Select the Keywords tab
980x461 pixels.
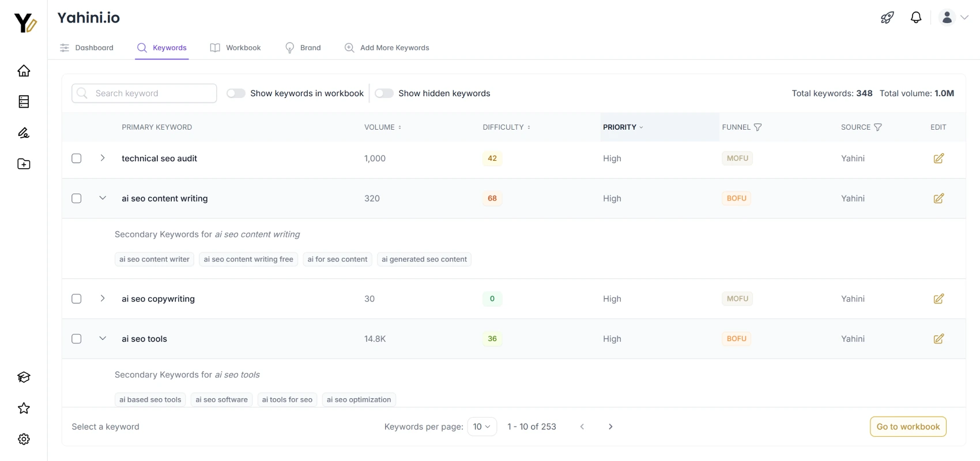coord(162,48)
